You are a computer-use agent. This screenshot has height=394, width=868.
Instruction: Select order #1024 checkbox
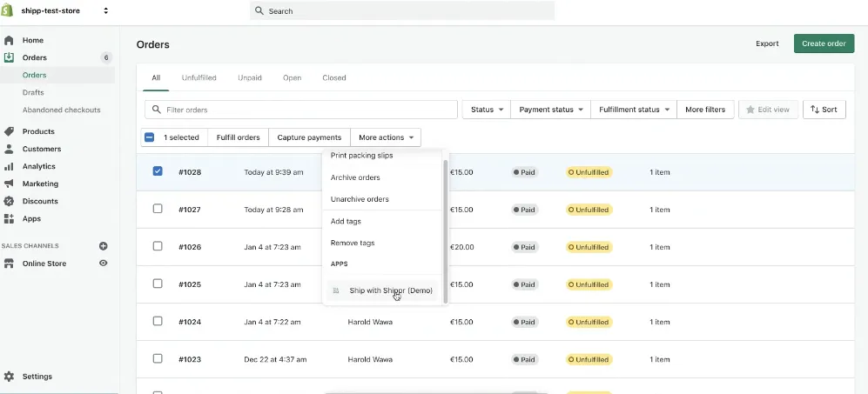click(158, 322)
